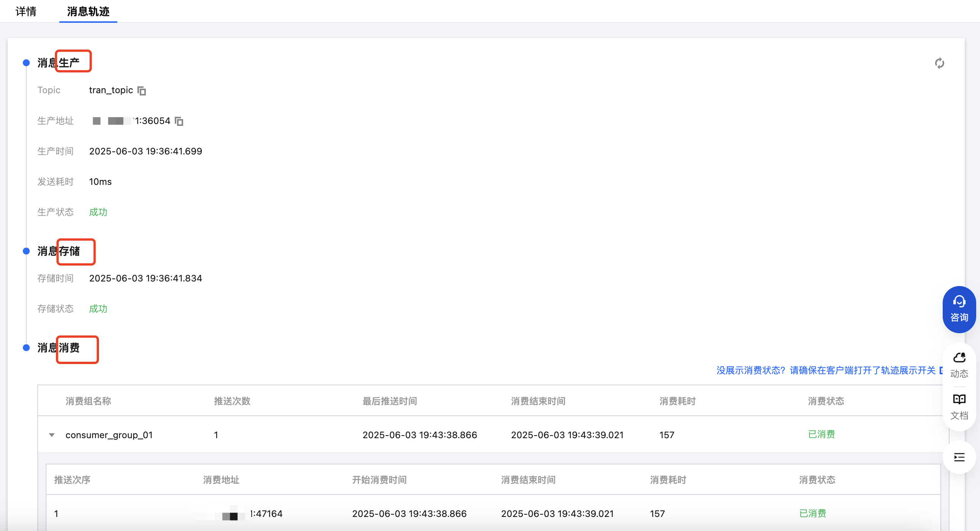The image size is (980, 531).
Task: Copy the tran_topic topic name
Action: click(142, 91)
